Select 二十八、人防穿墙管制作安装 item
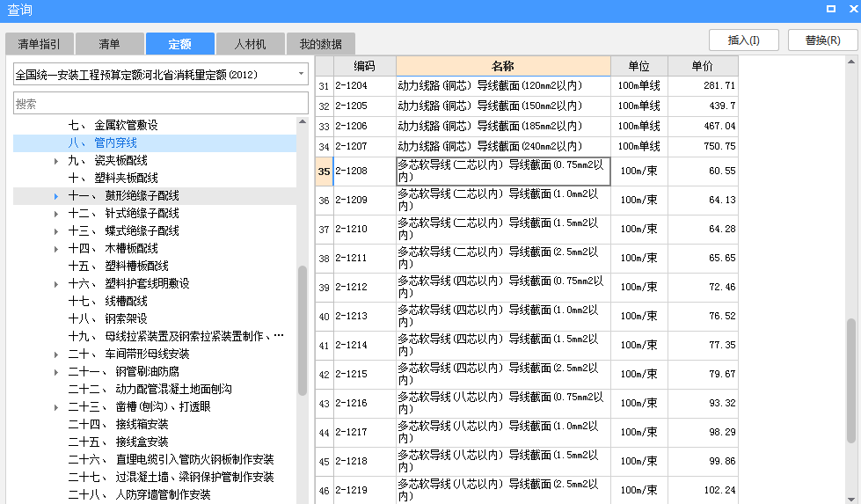The image size is (861, 504). 140,494
